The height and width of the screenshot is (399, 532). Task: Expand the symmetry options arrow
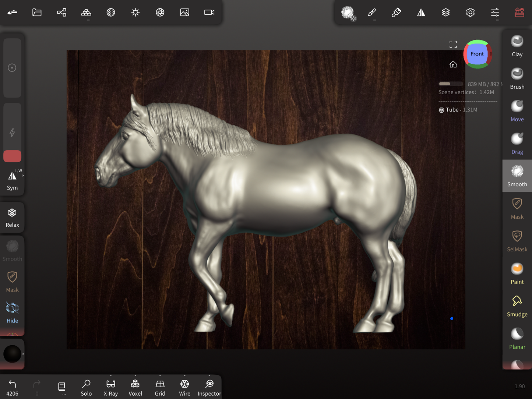[23, 176]
